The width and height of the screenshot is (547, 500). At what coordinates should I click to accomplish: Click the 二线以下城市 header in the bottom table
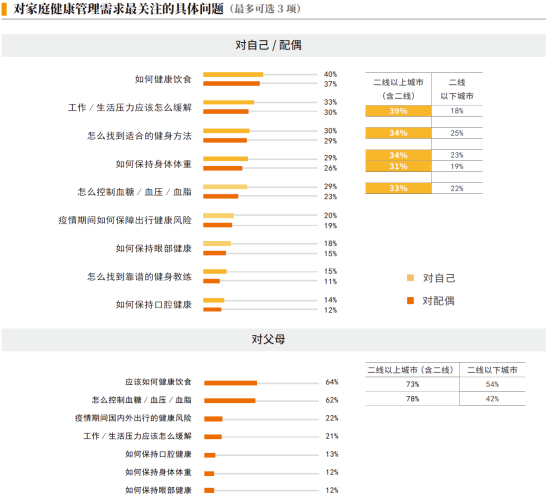[492, 370]
